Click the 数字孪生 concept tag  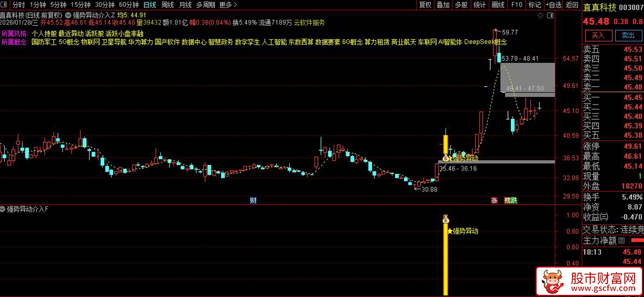tap(247, 41)
